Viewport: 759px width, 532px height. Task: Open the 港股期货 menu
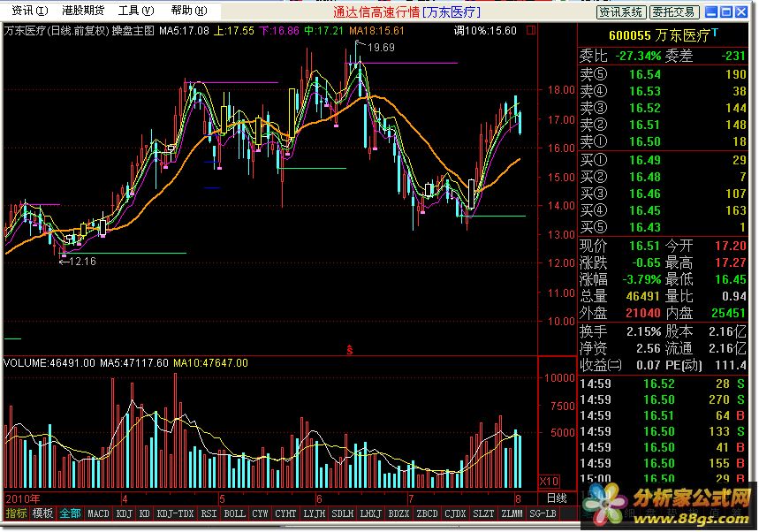point(83,11)
